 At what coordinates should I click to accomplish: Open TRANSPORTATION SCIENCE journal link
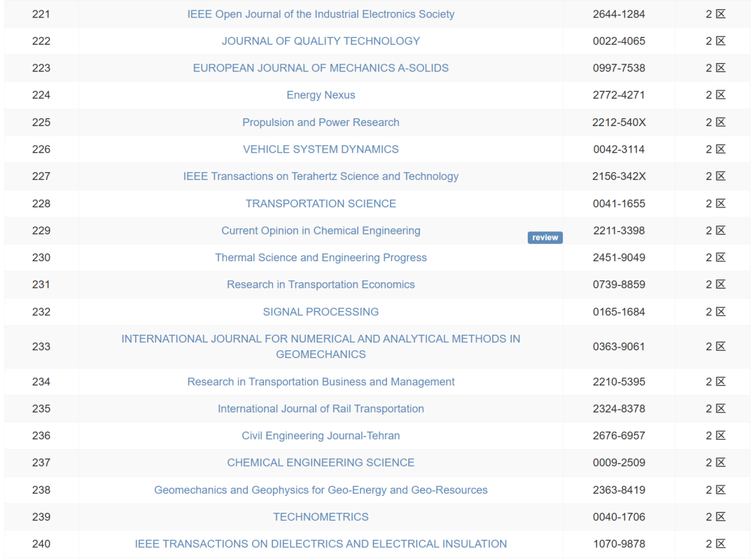pyautogui.click(x=321, y=204)
